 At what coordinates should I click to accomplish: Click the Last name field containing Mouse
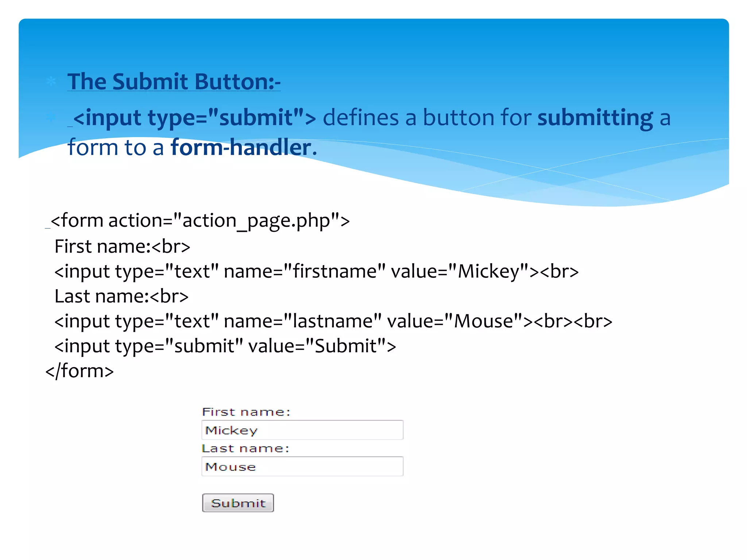(x=302, y=466)
